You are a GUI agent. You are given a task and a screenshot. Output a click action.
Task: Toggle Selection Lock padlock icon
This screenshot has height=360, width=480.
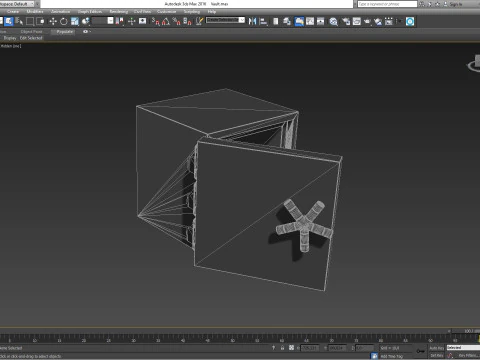click(x=282, y=348)
